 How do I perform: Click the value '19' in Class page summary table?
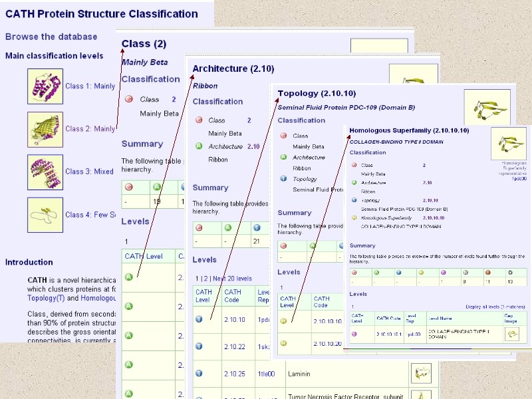pos(156,201)
